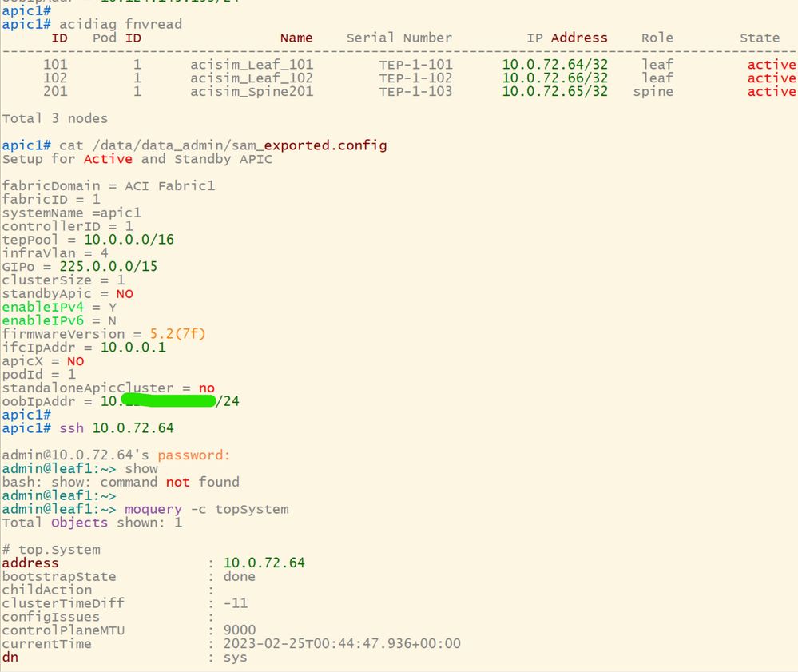Click ifcIpAddr value 10.0.0.1
Viewport: 798px width, 672px height.
[133, 348]
